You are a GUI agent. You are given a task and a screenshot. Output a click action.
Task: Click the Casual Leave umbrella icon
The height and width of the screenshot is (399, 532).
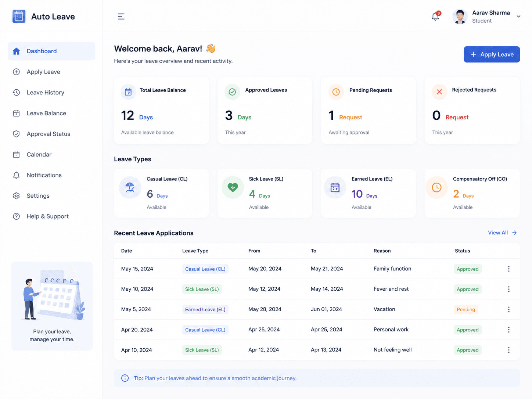130,187
